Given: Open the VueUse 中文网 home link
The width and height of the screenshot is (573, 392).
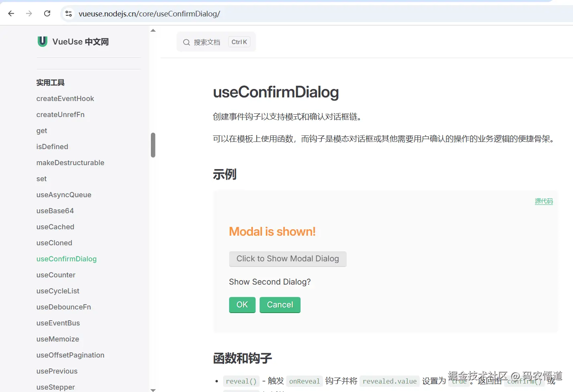Looking at the screenshot, I should [73, 42].
